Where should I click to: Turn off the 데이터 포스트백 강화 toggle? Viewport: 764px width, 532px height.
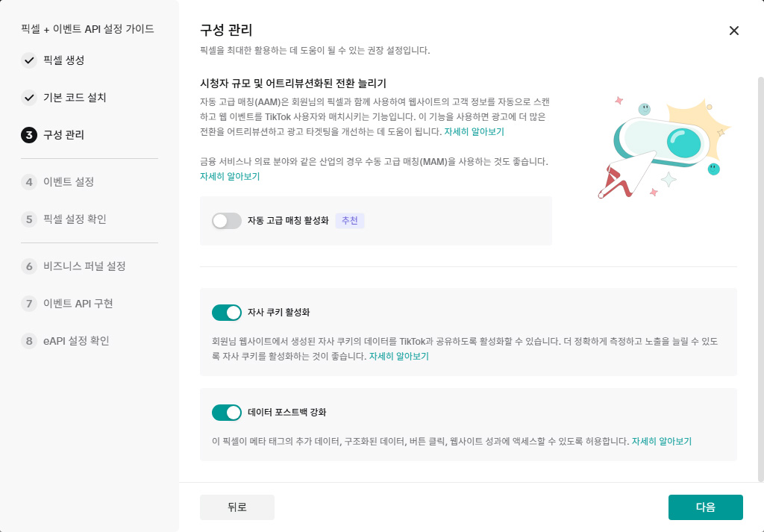(x=227, y=413)
